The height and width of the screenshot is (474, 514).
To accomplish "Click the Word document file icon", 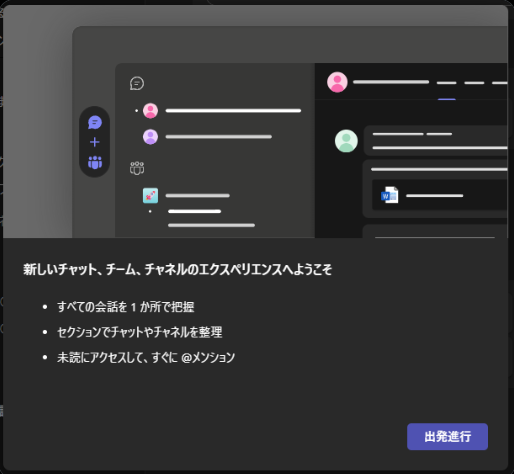I will (390, 195).
